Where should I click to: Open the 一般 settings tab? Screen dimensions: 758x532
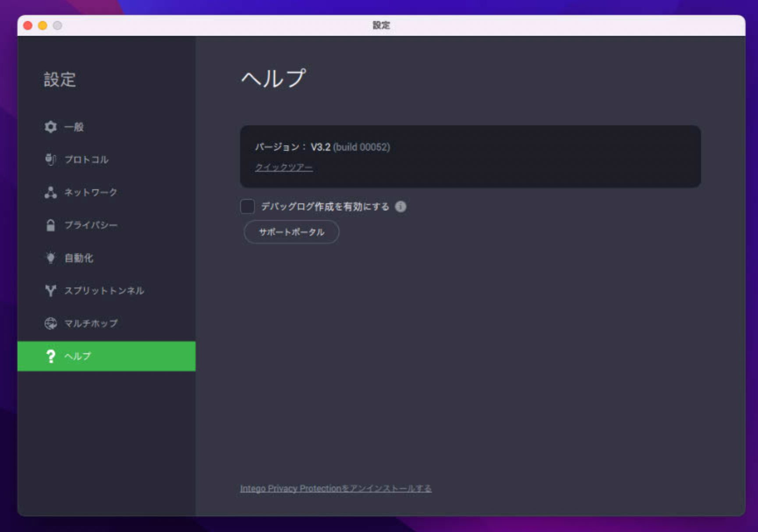(x=106, y=127)
